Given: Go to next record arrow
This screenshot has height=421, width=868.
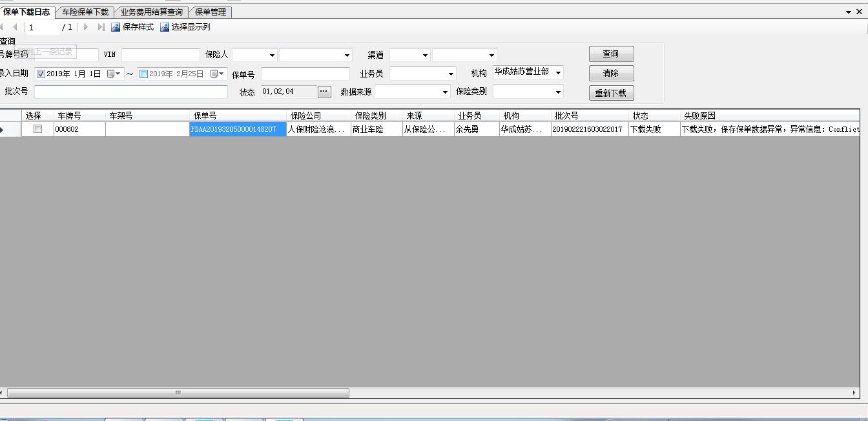Looking at the screenshot, I should pos(86,27).
